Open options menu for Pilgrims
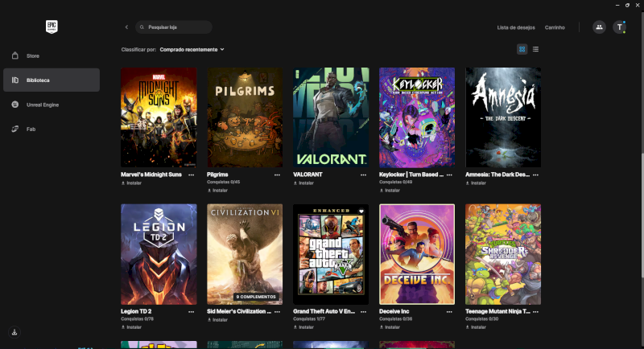644x349 pixels. tap(277, 174)
